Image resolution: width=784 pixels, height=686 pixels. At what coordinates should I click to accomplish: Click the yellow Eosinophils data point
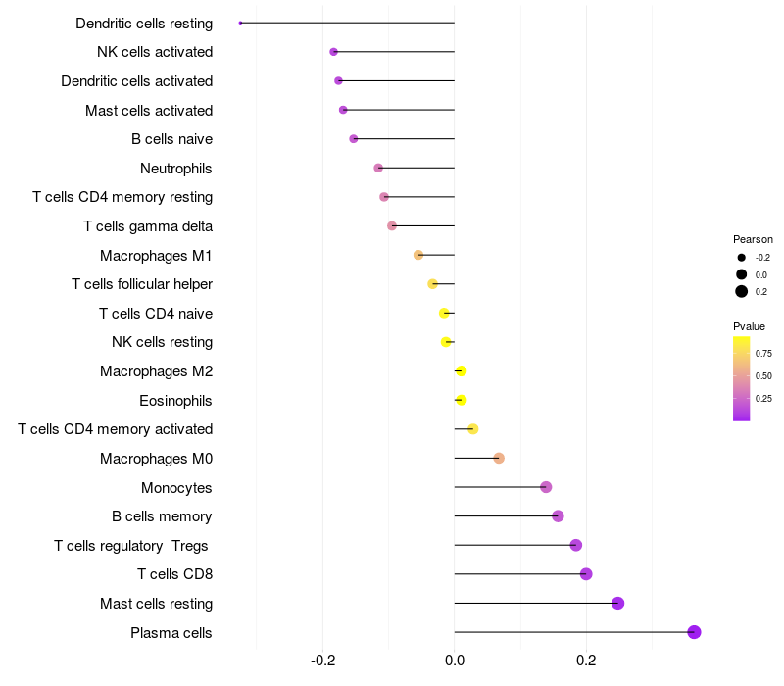click(462, 400)
